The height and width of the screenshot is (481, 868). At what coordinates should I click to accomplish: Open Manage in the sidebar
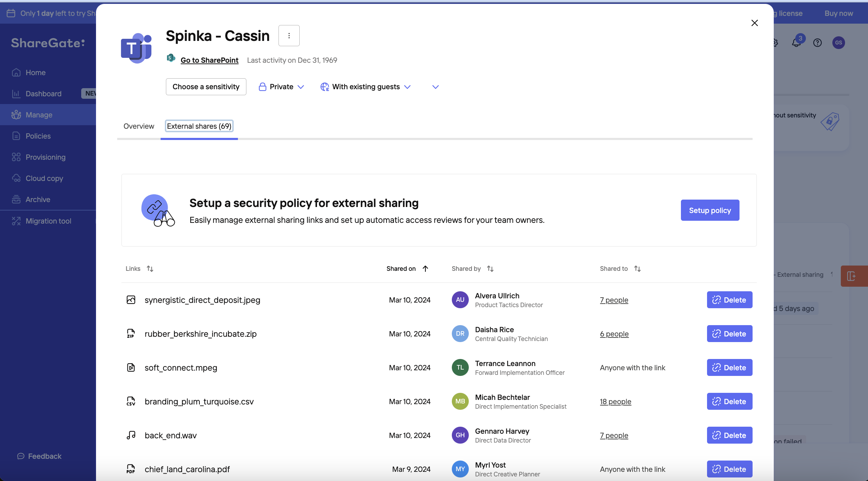tap(48, 115)
